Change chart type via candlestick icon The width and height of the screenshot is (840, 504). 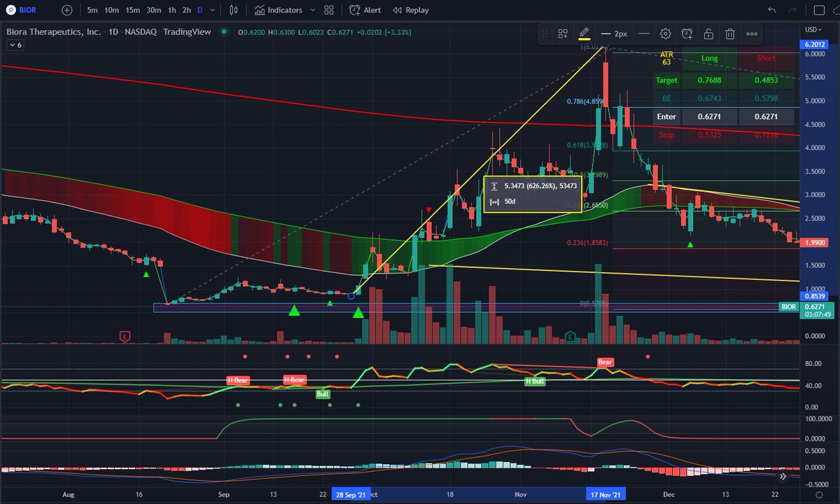point(234,10)
